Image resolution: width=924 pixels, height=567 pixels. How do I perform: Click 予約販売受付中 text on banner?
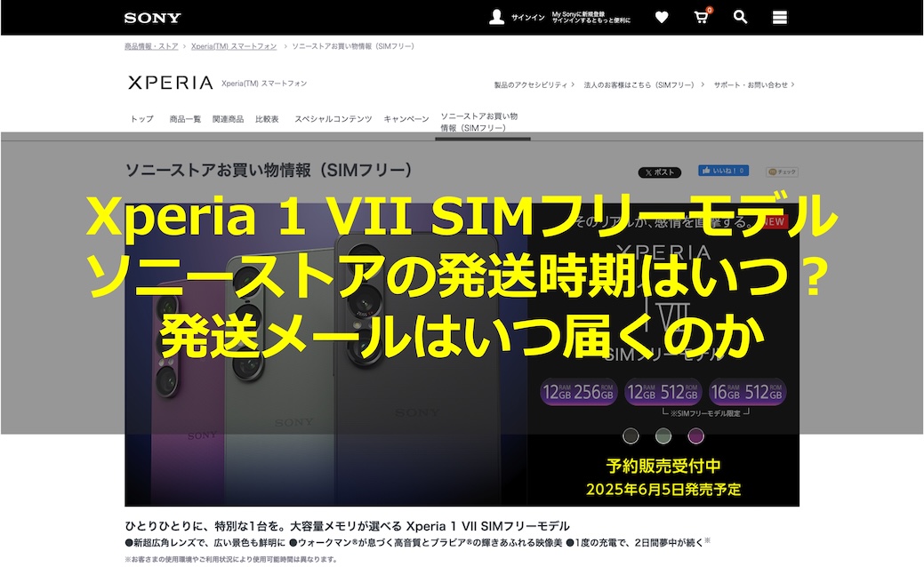[663, 467]
